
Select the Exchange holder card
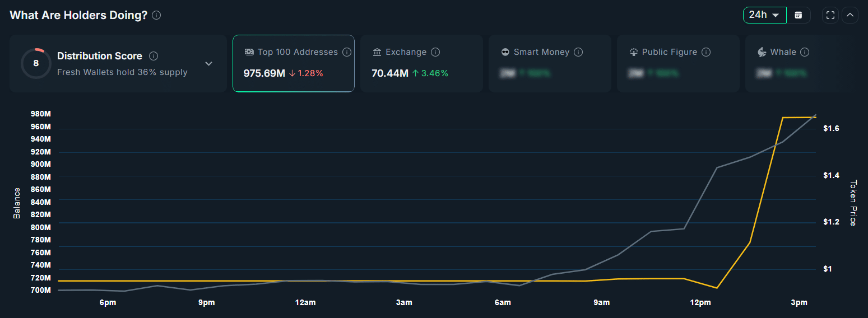coord(421,63)
